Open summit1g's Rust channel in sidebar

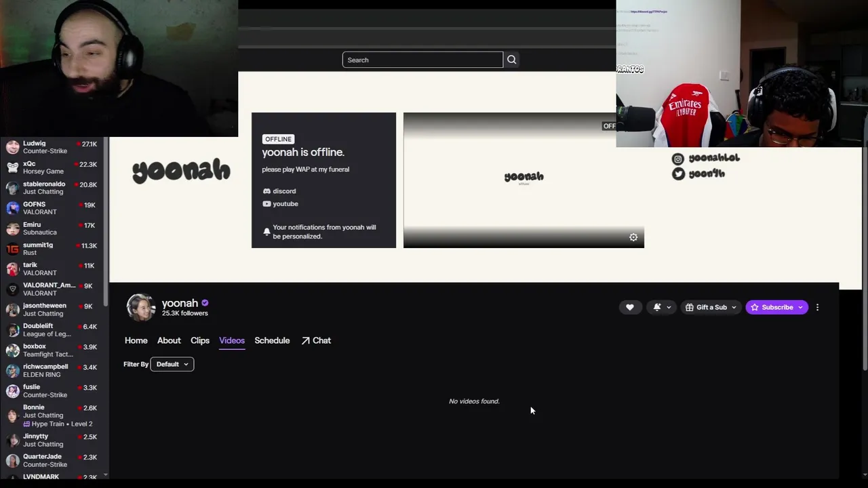point(53,249)
